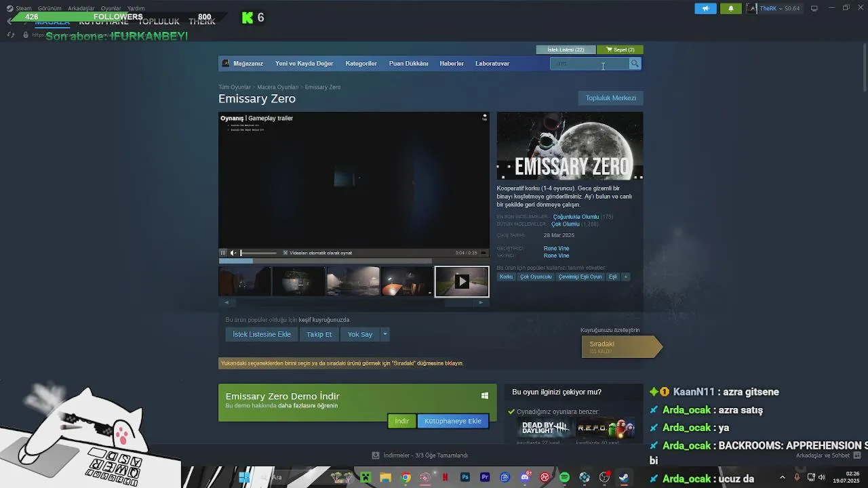Open Topluluk Merkezi button

pos(611,98)
